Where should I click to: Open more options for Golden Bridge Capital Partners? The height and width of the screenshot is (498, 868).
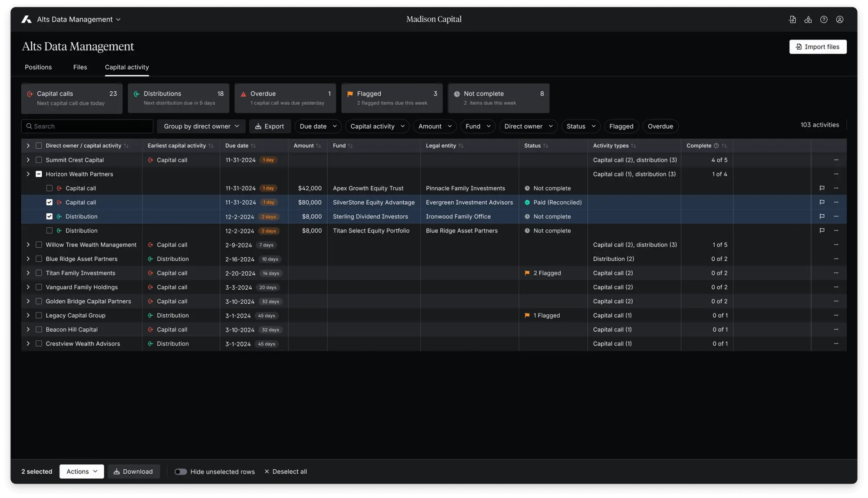[x=836, y=301]
